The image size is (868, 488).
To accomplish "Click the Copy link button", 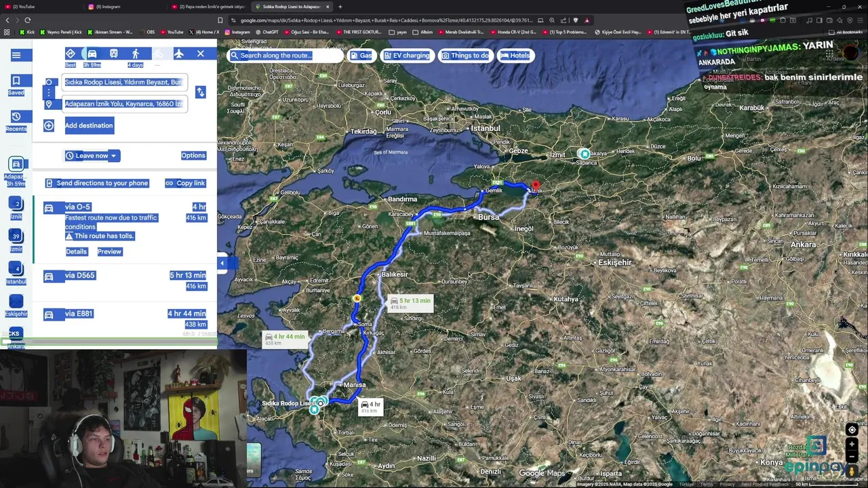I will coord(185,183).
